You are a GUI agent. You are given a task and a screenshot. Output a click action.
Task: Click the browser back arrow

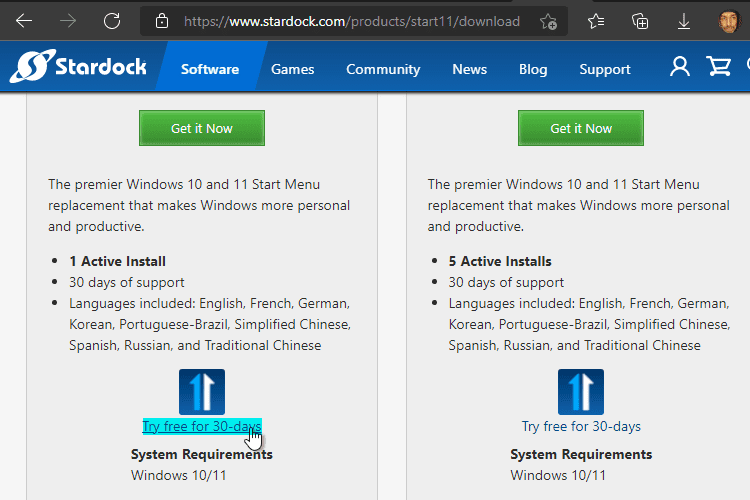pyautogui.click(x=24, y=21)
